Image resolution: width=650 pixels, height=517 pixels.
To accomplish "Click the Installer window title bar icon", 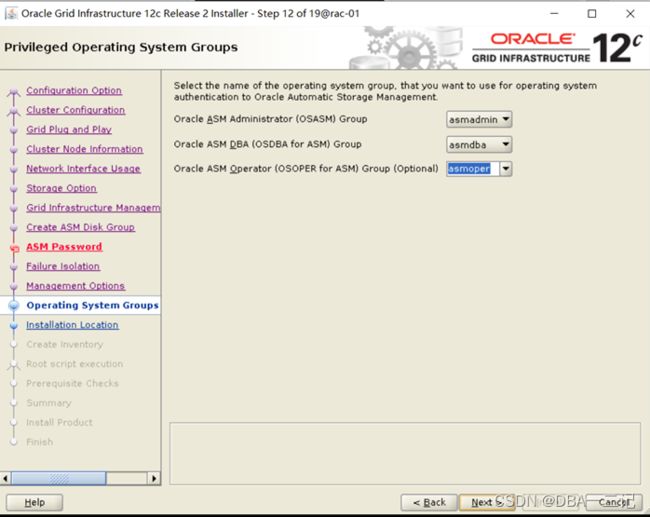I will (x=11, y=13).
